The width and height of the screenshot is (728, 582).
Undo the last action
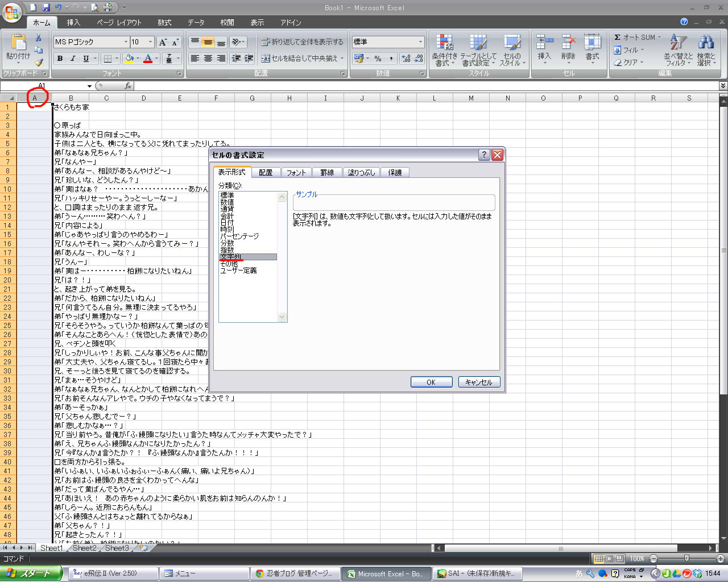click(x=58, y=7)
